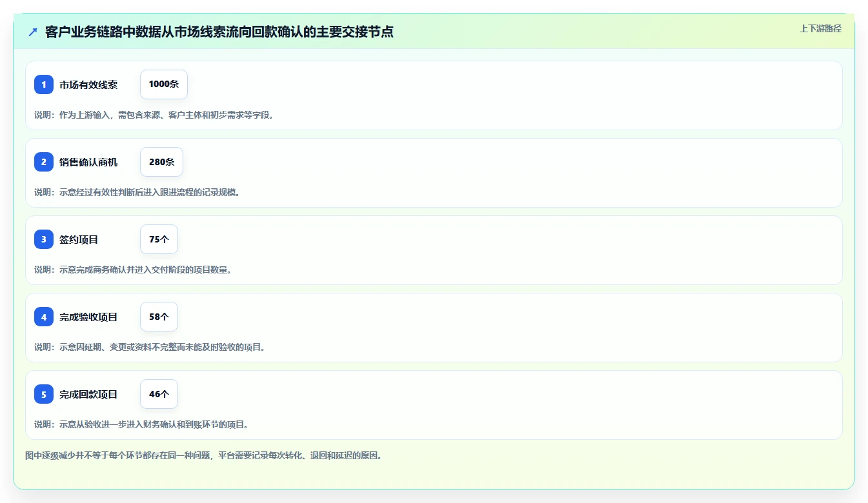The image size is (868, 503).
Task: Click the arrow icon beside the card title
Action: 33,32
